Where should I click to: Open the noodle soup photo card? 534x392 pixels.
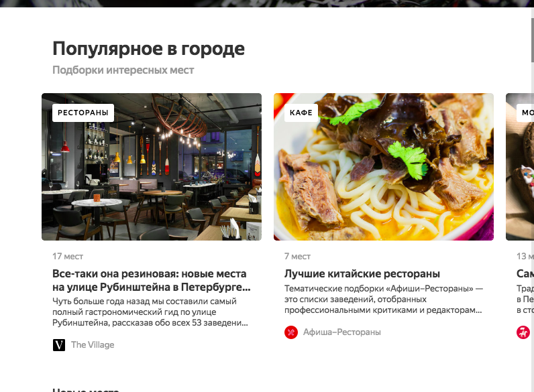[x=384, y=167]
